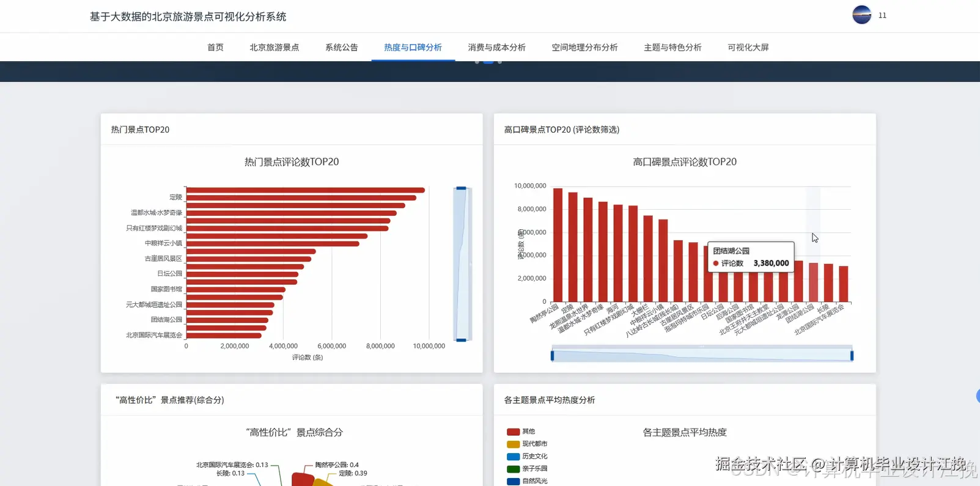Image resolution: width=980 pixels, height=486 pixels.
Task: Open the user avatar in the header
Action: click(861, 15)
